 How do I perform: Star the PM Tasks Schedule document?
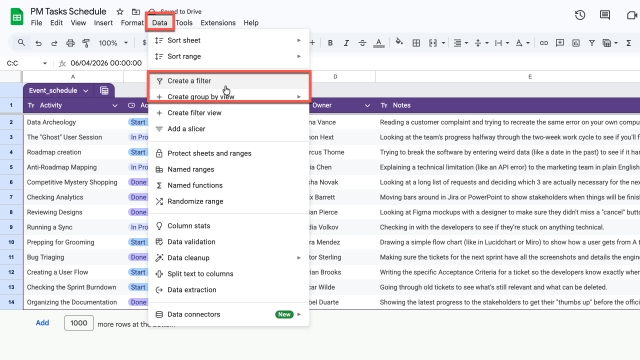pos(120,12)
